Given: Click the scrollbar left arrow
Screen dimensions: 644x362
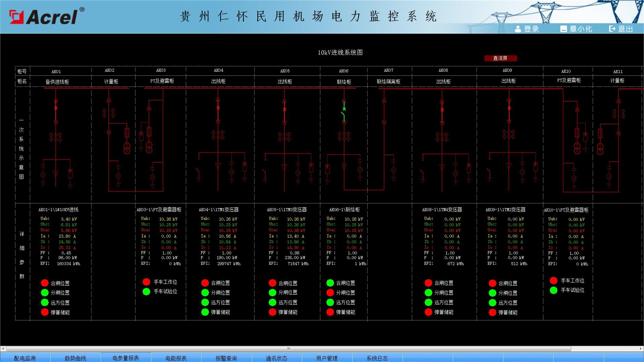Looking at the screenshot, I should tap(3, 349).
